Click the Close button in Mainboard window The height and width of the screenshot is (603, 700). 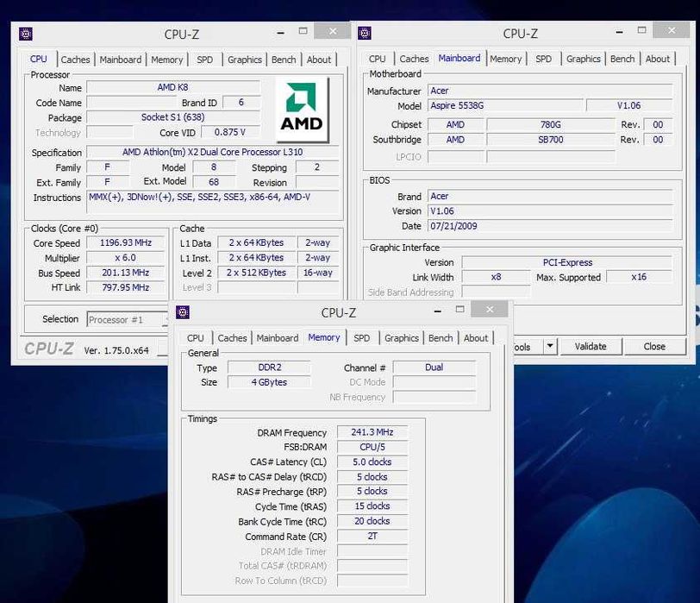654,346
